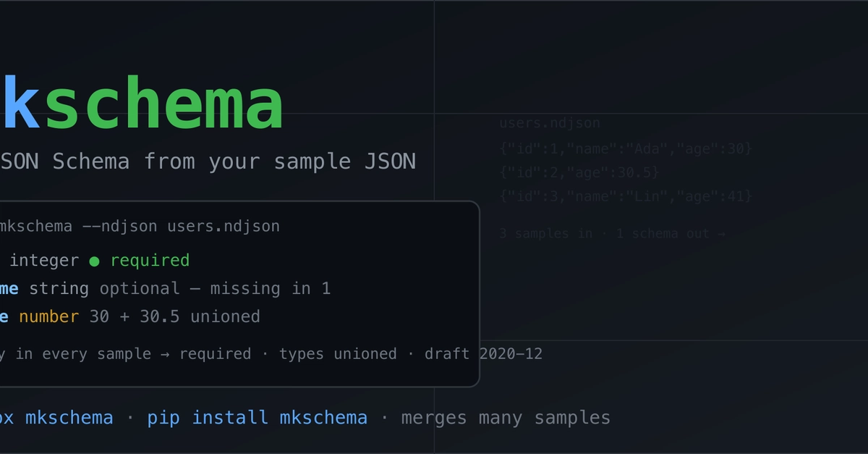
Task: Click the JSON line with "age":30.5
Action: (x=579, y=172)
